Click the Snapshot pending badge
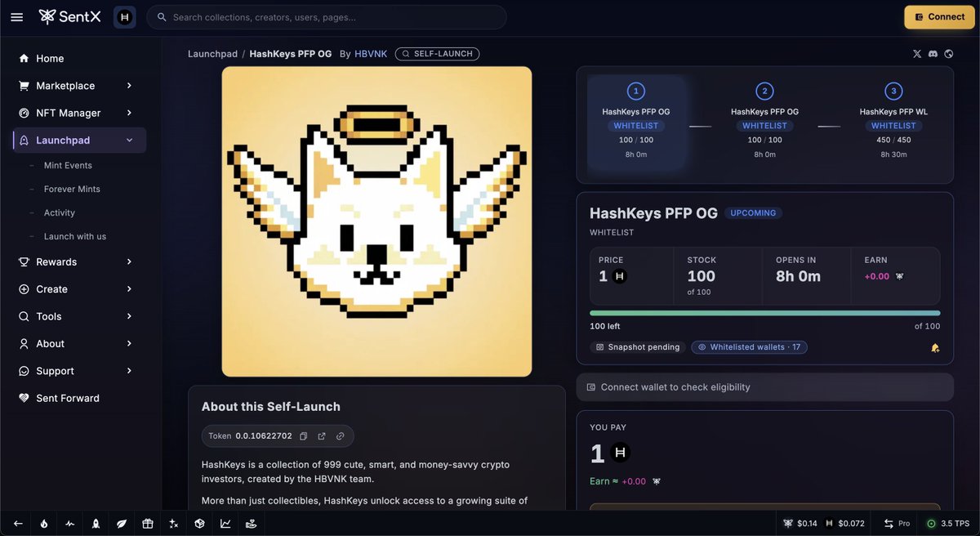This screenshot has width=980, height=536. point(638,347)
